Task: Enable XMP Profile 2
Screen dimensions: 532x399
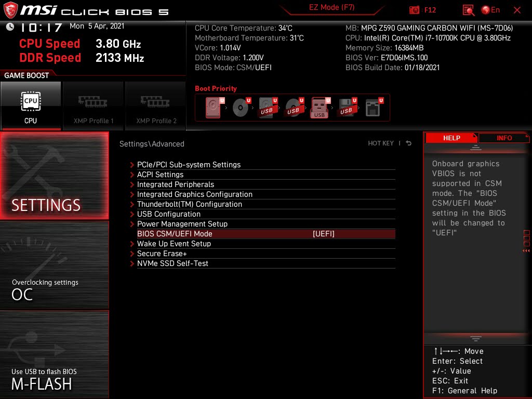Action: 156,106
